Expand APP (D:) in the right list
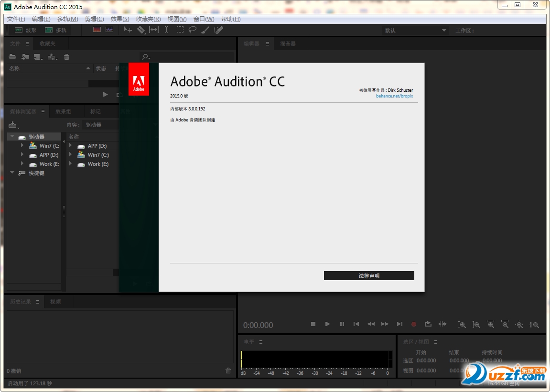The width and height of the screenshot is (550, 392). 71,145
